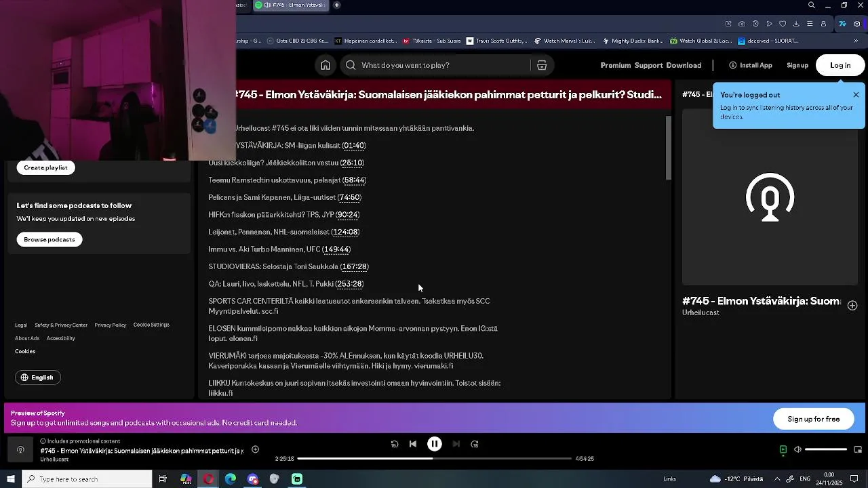868x488 pixels.
Task: Open the Download link
Action: pyautogui.click(x=684, y=65)
